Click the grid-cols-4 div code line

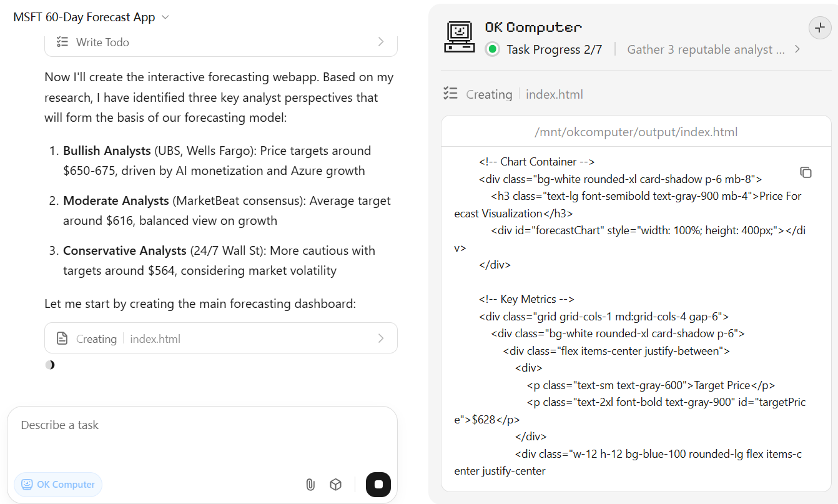604,317
